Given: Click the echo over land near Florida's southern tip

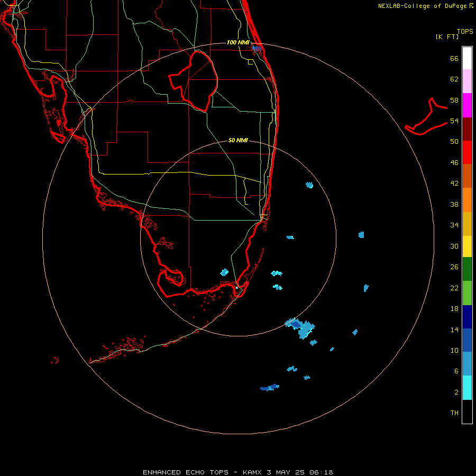Looking at the screenshot, I should click(x=224, y=272).
